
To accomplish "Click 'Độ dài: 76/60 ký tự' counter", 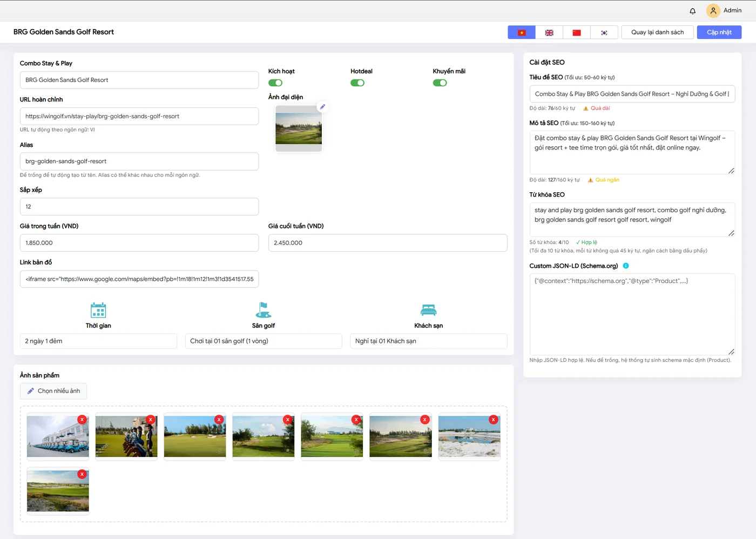I will coord(552,109).
